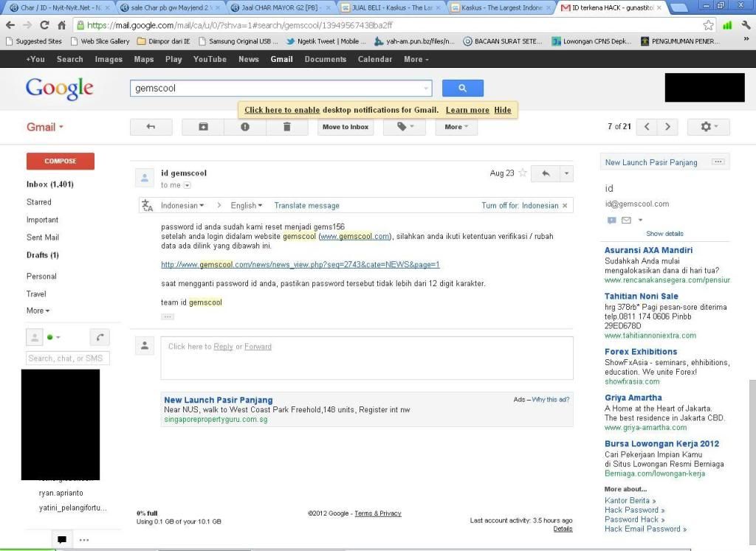Open the gemscool news_view.php link
Viewport: 756px width, 551px height.
coord(300,264)
